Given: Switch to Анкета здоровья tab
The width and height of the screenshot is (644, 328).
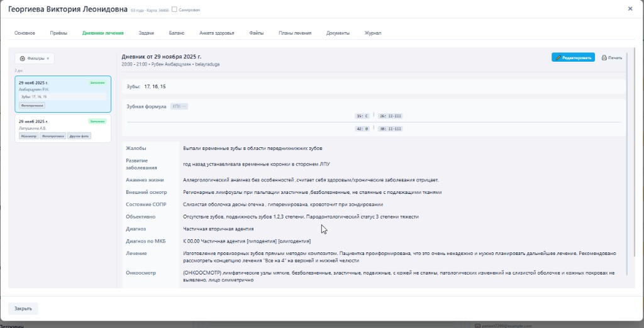Looking at the screenshot, I should 216,33.
